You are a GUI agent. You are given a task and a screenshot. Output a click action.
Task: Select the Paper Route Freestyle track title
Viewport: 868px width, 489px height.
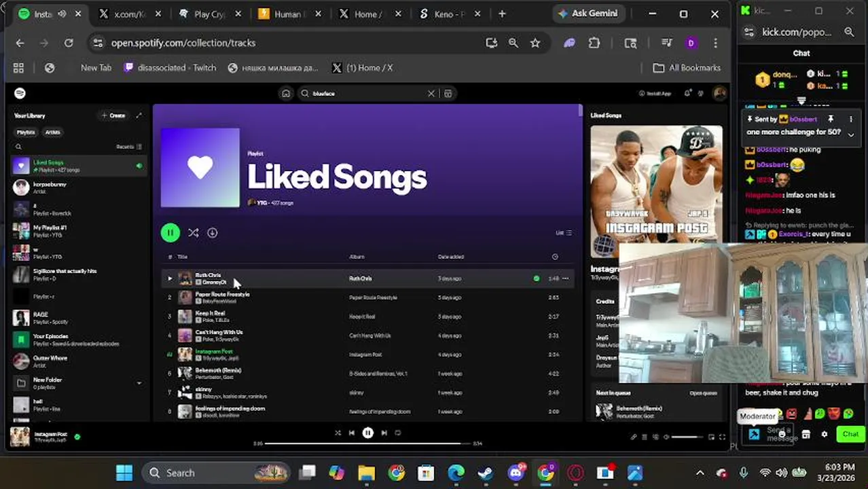(223, 294)
